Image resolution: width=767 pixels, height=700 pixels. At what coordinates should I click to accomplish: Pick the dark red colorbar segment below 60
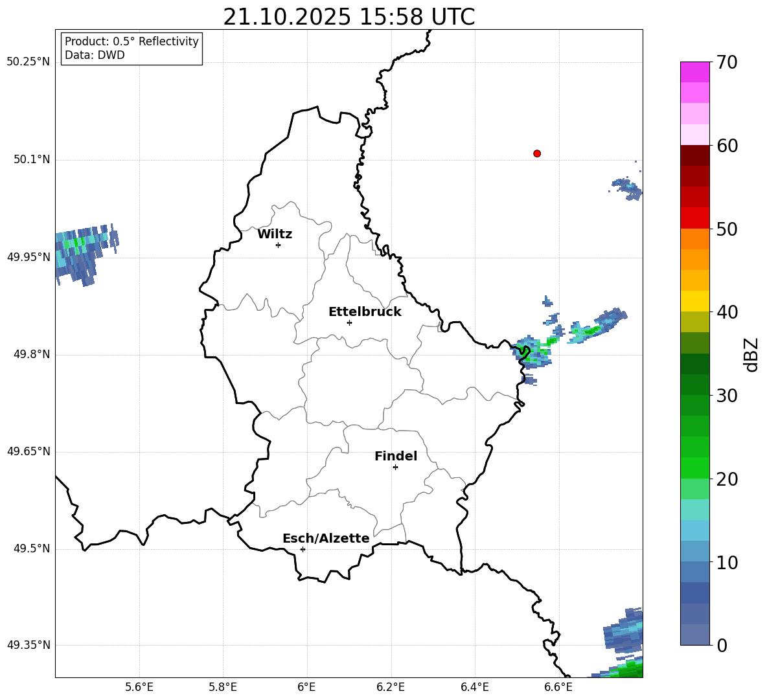pos(694,155)
